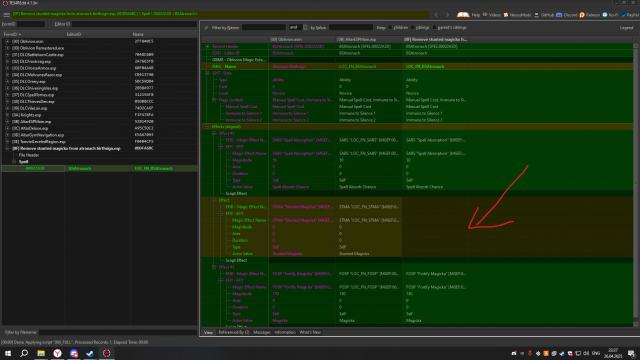Expand the DLCBattlehornCastle.esp node

(x=7, y=55)
